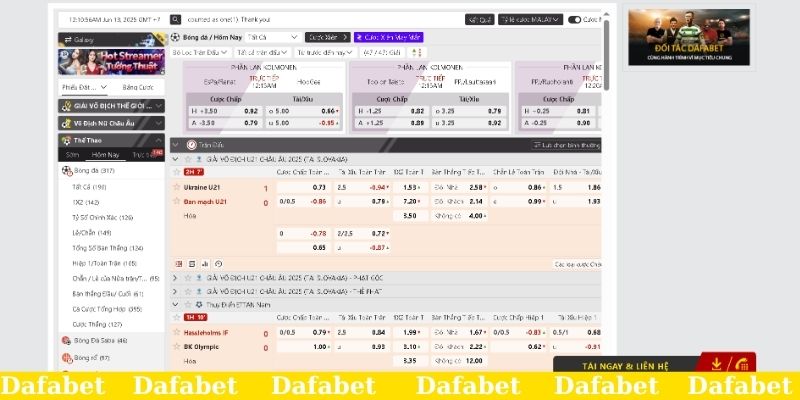Click the trophy icon of Giải Vô Địch Thế Giới
This screenshot has width=800, height=400.
coord(66,106)
